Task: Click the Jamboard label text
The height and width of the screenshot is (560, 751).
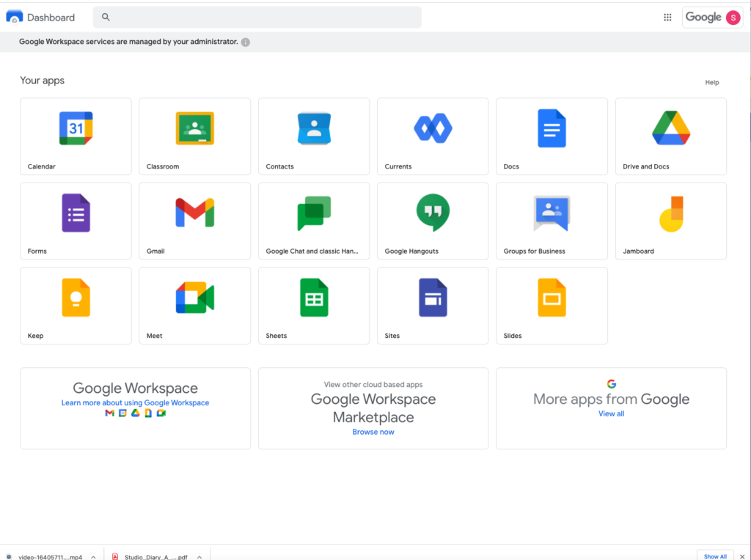Action: (638, 251)
